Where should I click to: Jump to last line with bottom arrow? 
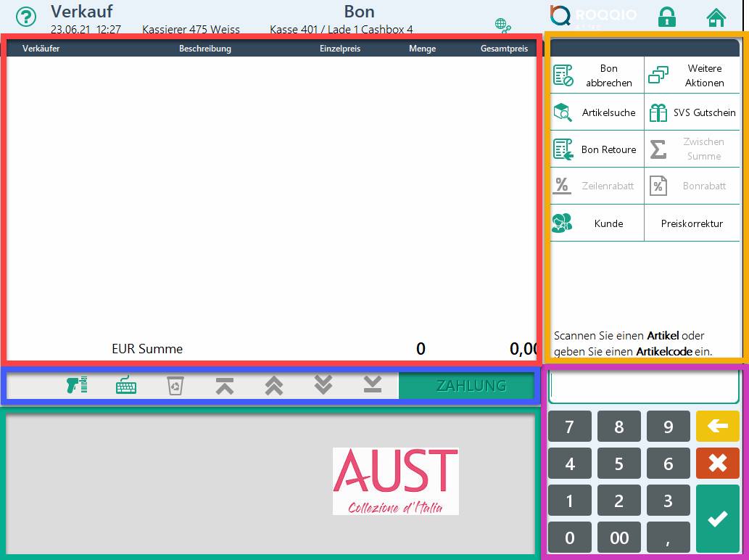coord(373,386)
